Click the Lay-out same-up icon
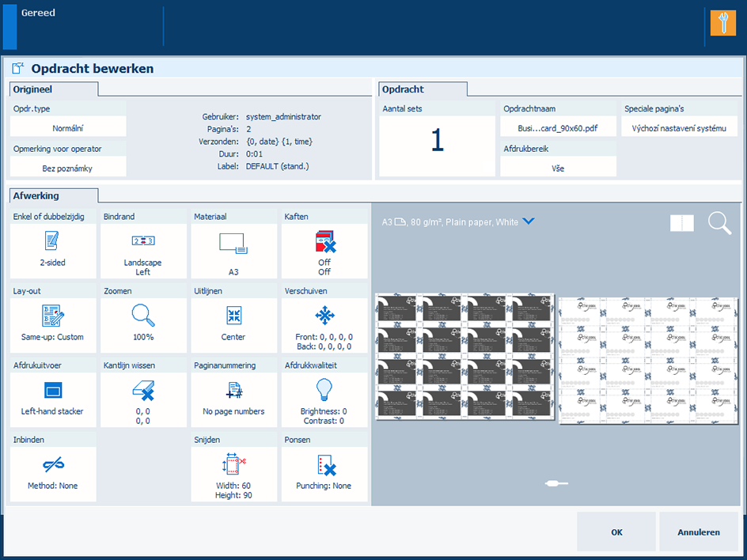 pyautogui.click(x=52, y=316)
